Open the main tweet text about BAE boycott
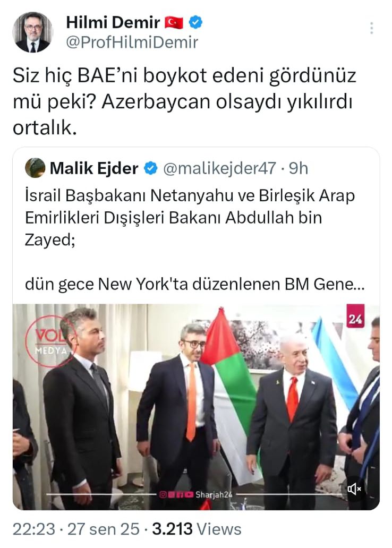392x548 pixels. [x=184, y=101]
